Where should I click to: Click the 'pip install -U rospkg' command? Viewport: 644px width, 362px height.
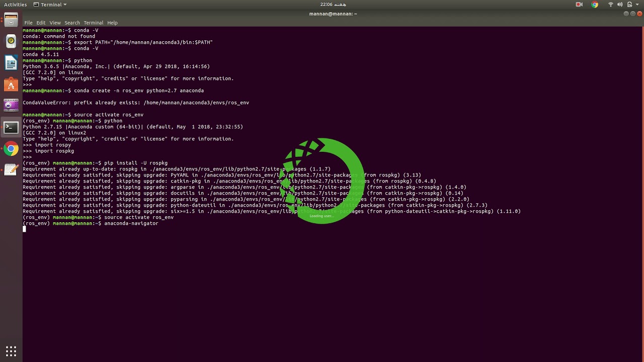[x=136, y=163]
